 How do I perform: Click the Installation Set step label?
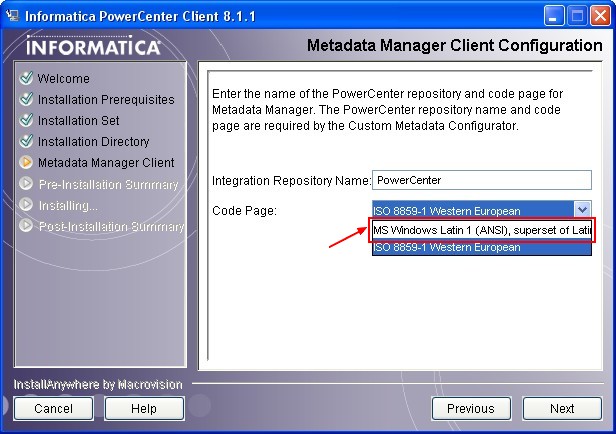point(79,121)
